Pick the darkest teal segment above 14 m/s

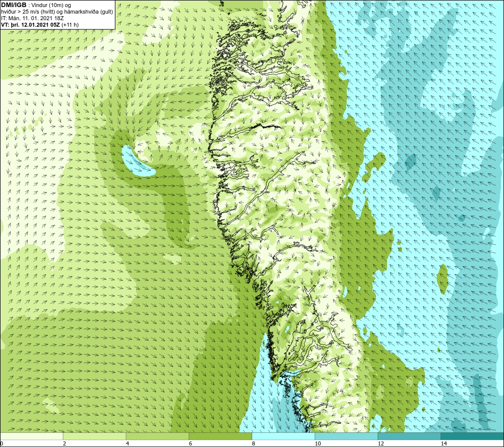coord(473,436)
